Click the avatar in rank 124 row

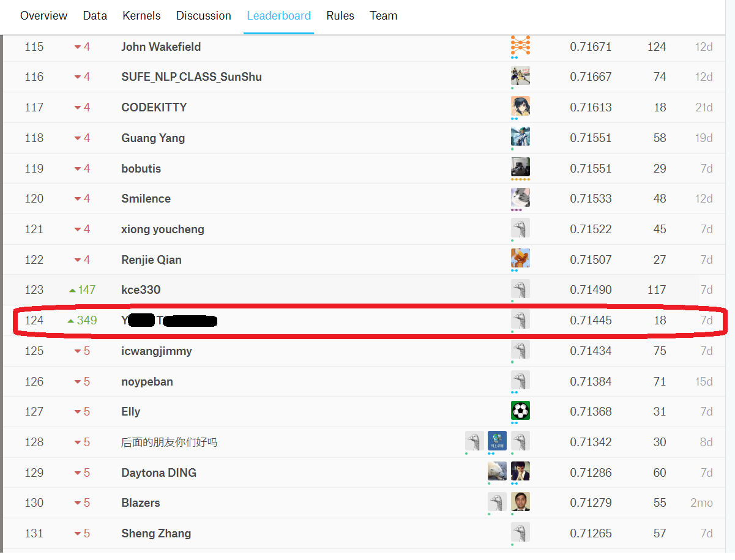pyautogui.click(x=520, y=319)
